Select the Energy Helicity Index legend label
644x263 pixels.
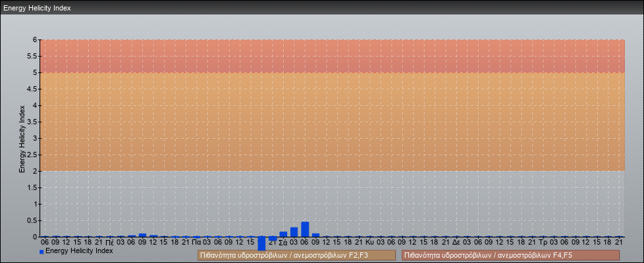coord(79,251)
